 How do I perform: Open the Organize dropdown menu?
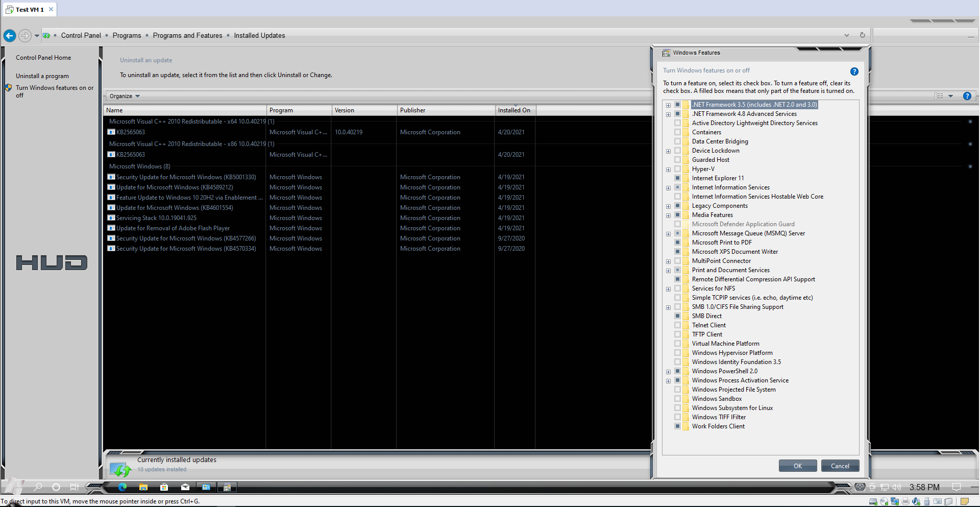125,96
